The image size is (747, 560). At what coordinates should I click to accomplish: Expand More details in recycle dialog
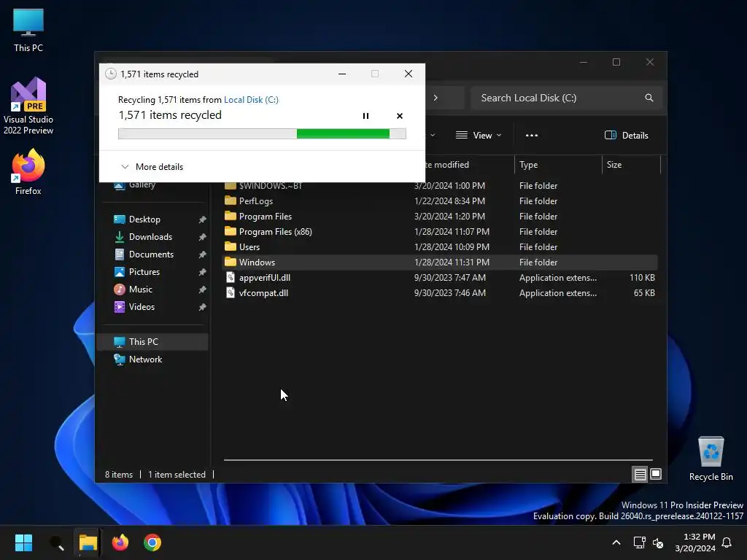point(152,167)
